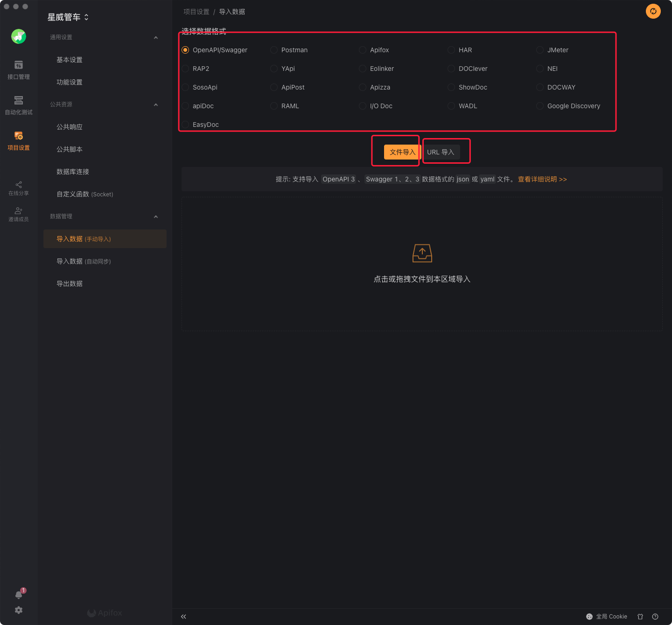Open the help question mark icon

click(x=655, y=617)
